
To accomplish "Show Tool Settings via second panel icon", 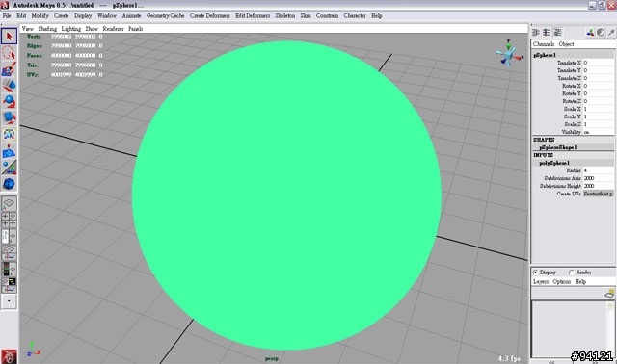I will pos(547,32).
